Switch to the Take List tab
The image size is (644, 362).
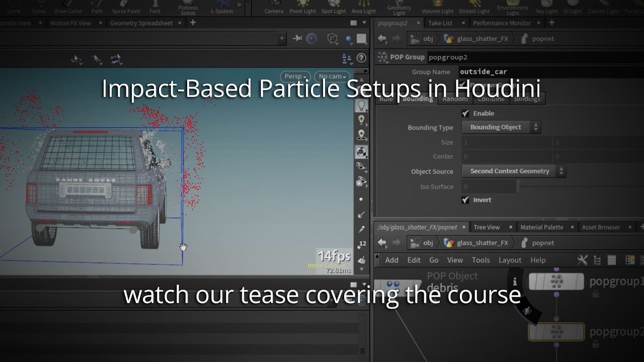440,23
